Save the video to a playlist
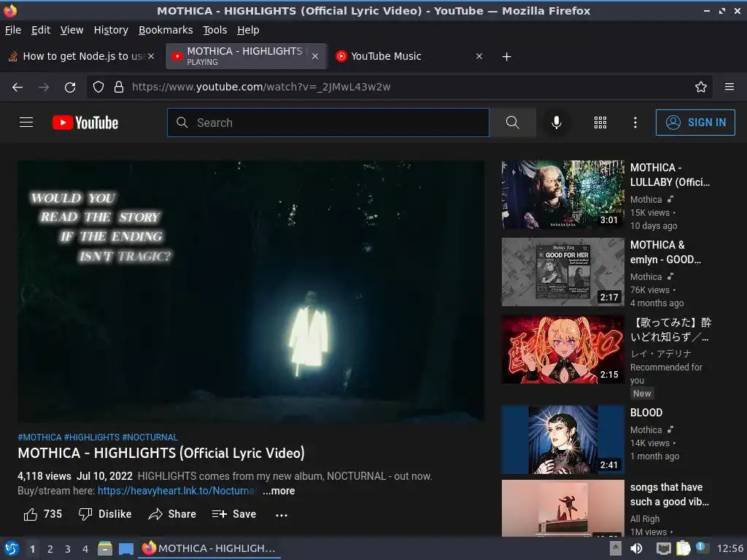The image size is (747, 560). [234, 514]
